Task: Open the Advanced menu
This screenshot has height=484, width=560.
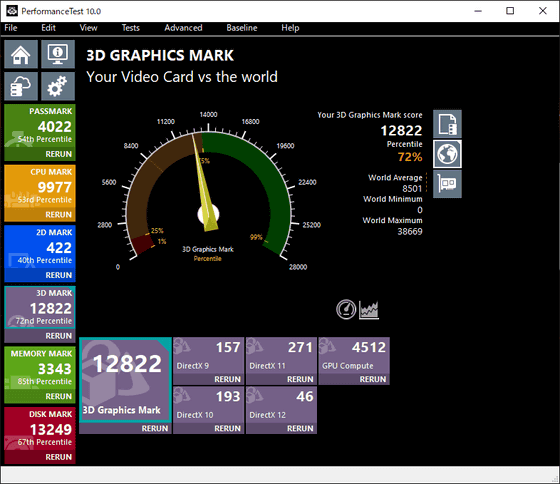Action: (x=183, y=28)
